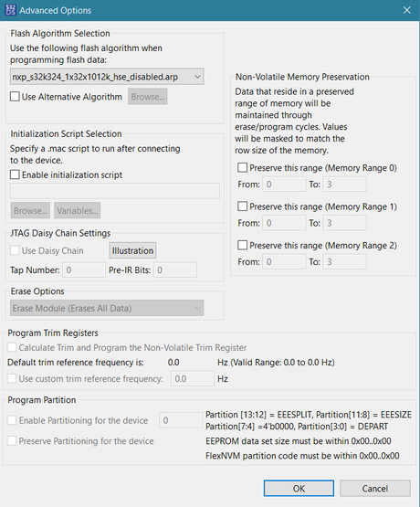Click the Pre-IR Bits field
The height and width of the screenshot is (507, 420).
[x=175, y=270]
